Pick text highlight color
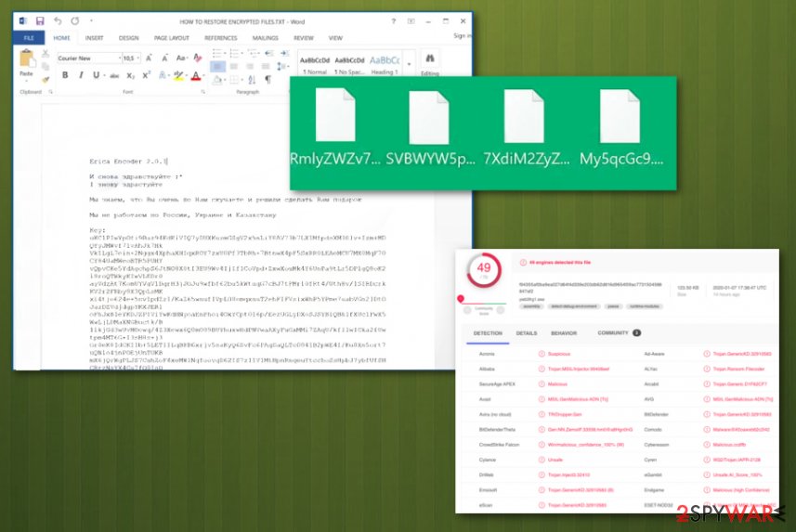The height and width of the screenshot is (532, 796). point(178,75)
